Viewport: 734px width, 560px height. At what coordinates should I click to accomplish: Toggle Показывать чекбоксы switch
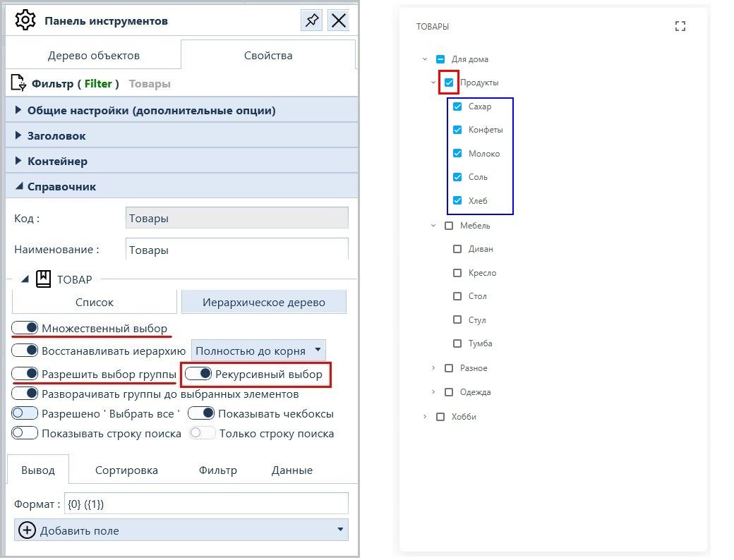click(x=201, y=413)
